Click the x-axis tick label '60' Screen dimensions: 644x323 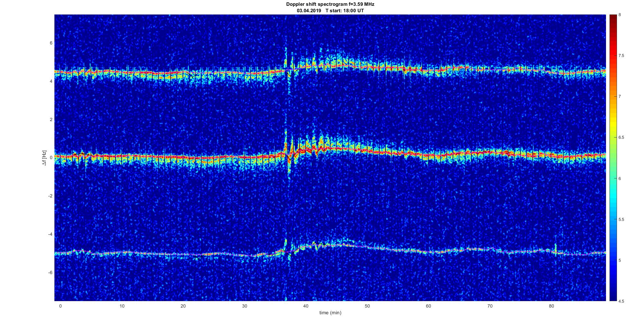[x=429, y=306]
